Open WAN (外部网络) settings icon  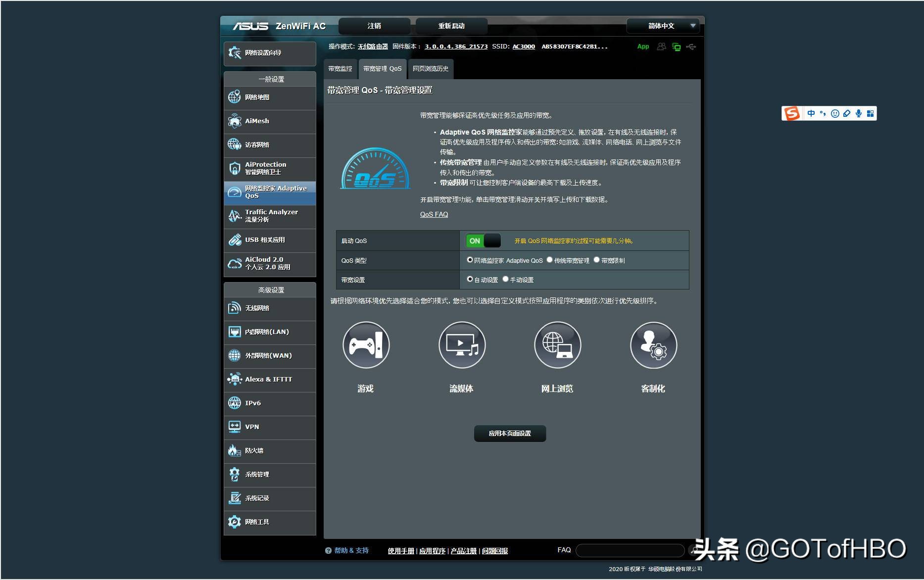click(235, 355)
